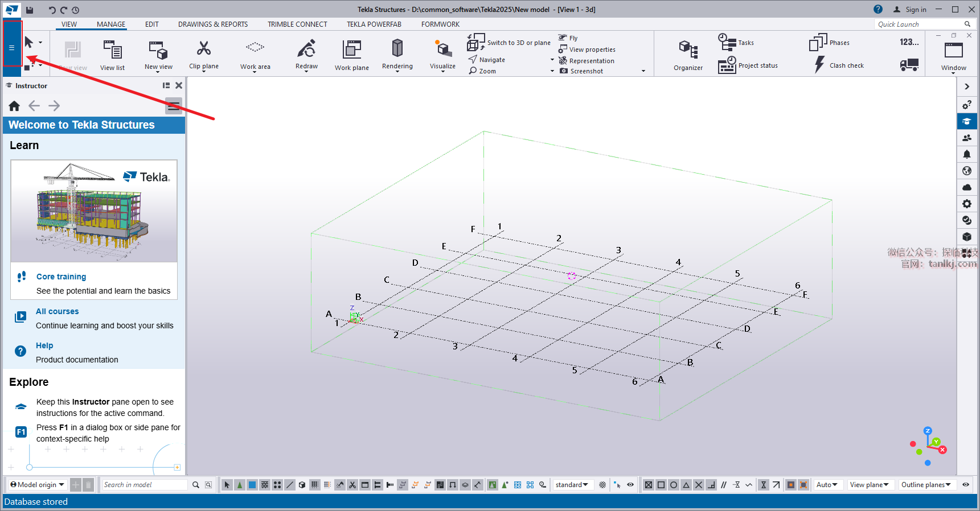Open the cloud icon in side pane
This screenshot has width=980, height=511.
pos(967,187)
